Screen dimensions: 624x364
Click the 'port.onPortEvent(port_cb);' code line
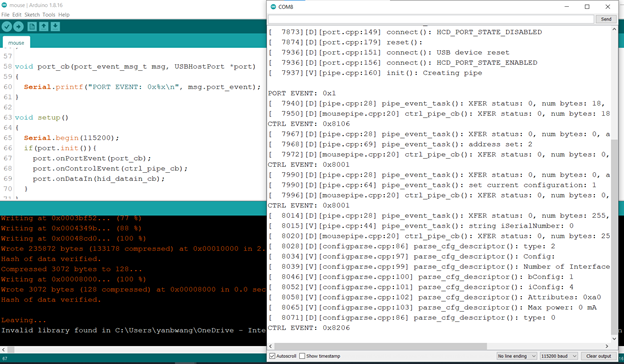92,158
